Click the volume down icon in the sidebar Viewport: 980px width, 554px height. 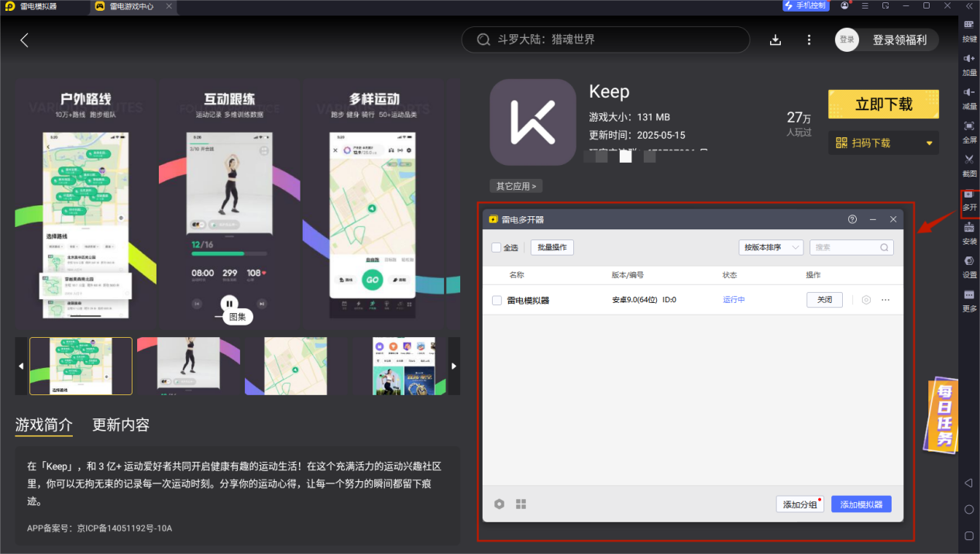coord(968,98)
